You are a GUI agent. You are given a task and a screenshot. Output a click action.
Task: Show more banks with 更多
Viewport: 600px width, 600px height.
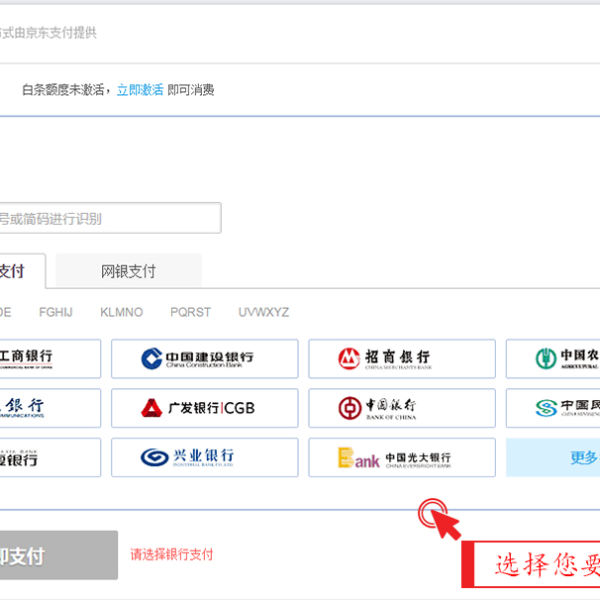553,457
